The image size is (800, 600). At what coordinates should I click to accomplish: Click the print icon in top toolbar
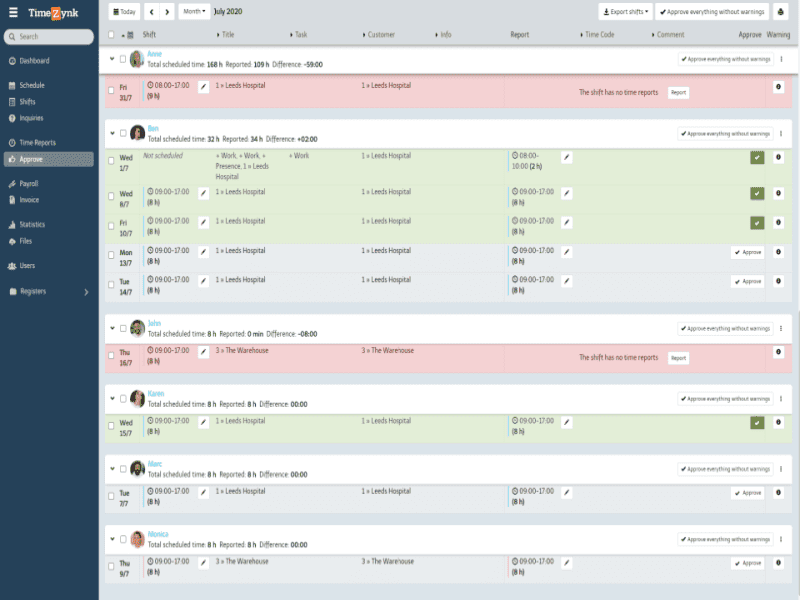pos(780,12)
